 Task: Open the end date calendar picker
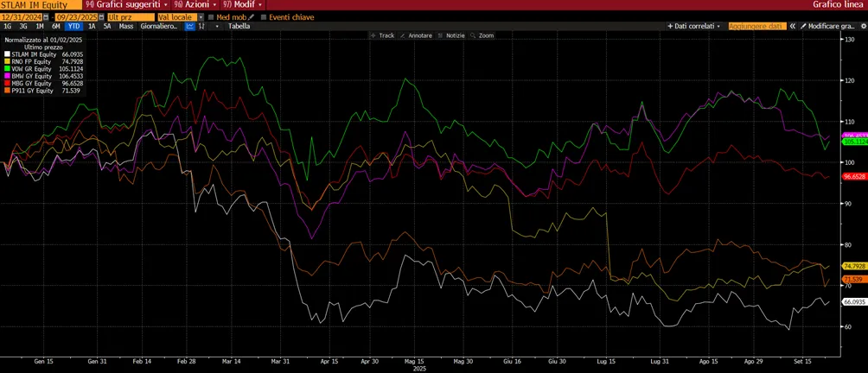point(101,17)
